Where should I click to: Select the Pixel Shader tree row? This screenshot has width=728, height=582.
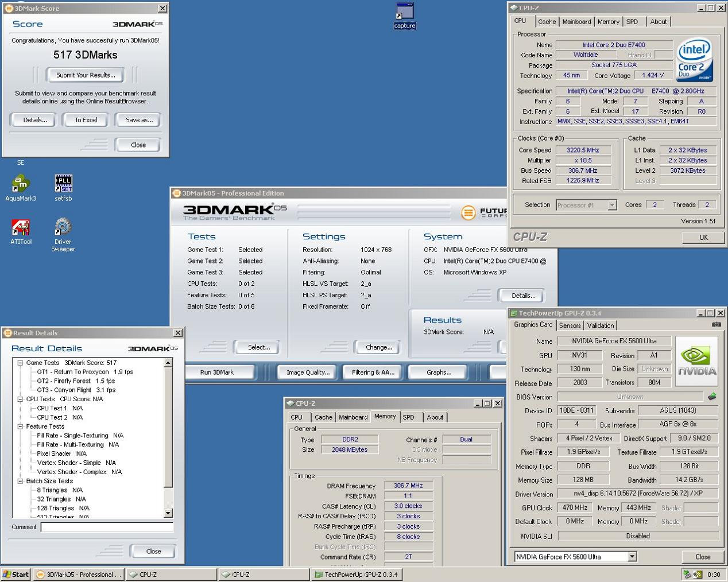61,453
